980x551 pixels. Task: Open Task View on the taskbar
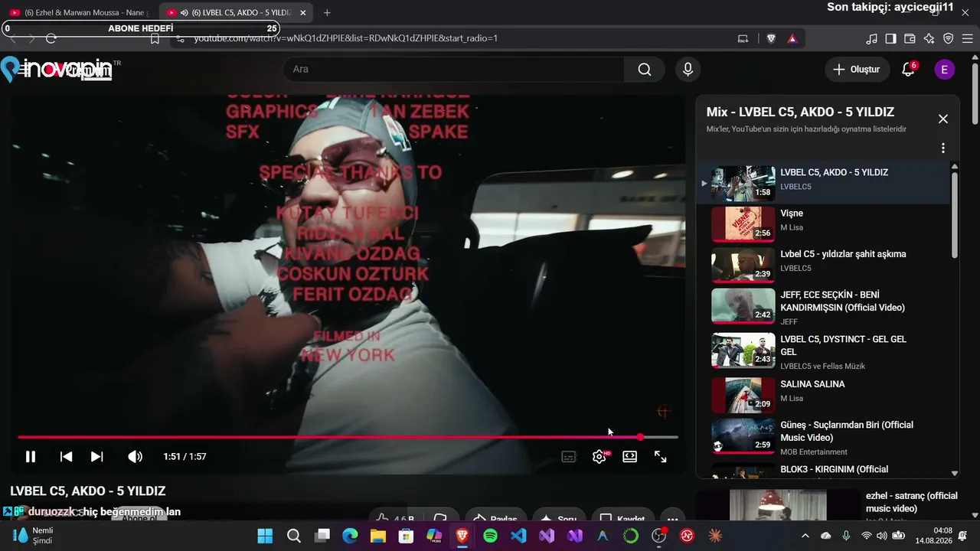coord(322,536)
